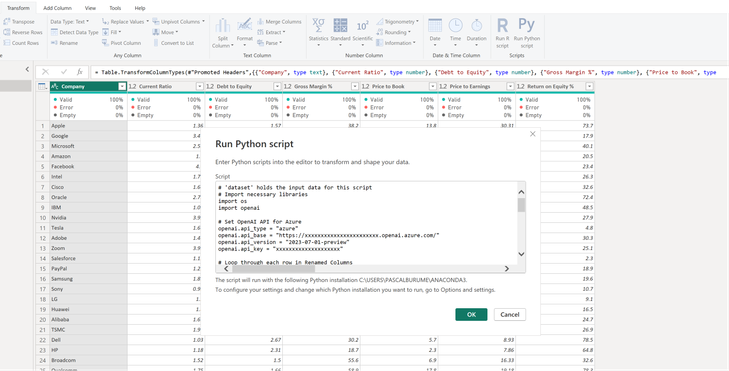Open the Return on Equity % filter dropdown
This screenshot has width=729, height=371.
click(x=589, y=86)
